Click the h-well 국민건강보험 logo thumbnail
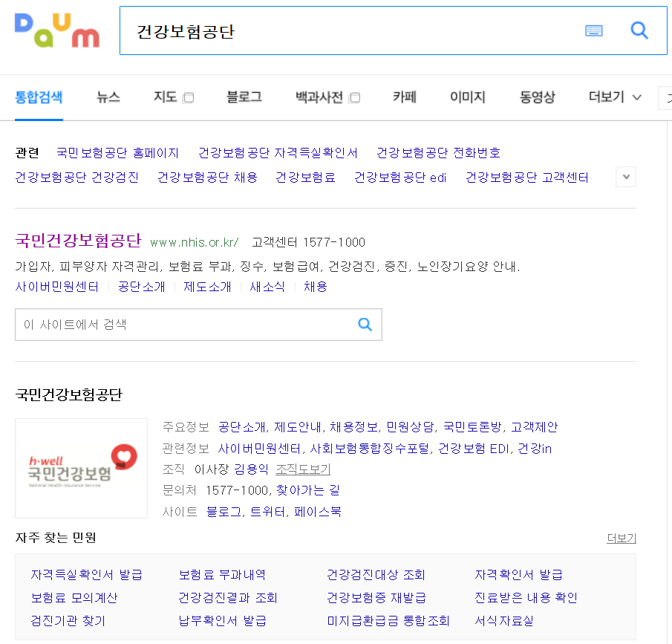The image size is (672, 644). (x=82, y=468)
